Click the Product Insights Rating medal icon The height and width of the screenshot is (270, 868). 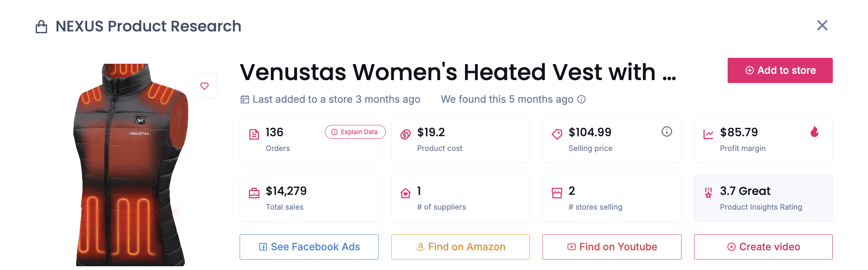(x=708, y=193)
